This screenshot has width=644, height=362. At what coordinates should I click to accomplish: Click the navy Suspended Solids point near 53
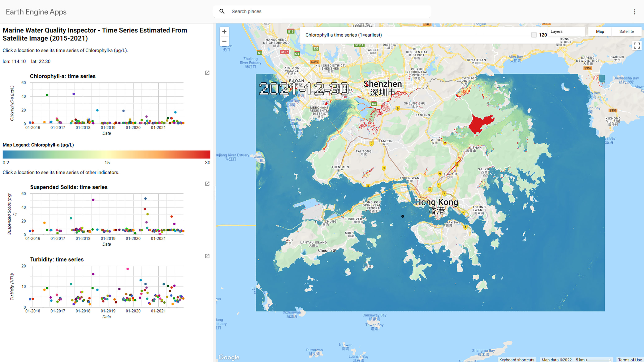146,199
